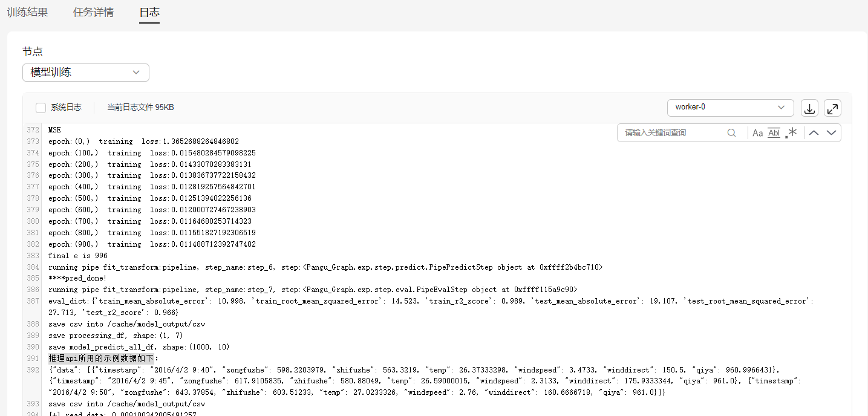868x416 pixels.
Task: Click the 系统日志 label text
Action: tap(66, 108)
